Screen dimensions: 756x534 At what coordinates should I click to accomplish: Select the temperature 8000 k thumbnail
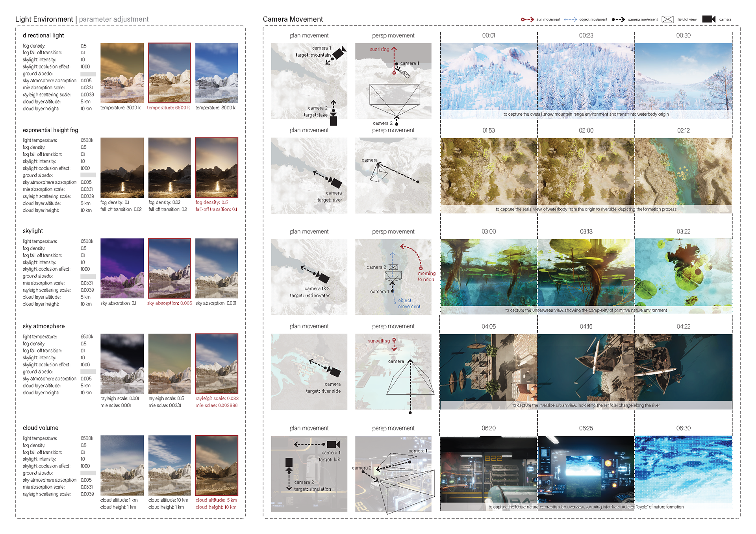click(x=217, y=73)
